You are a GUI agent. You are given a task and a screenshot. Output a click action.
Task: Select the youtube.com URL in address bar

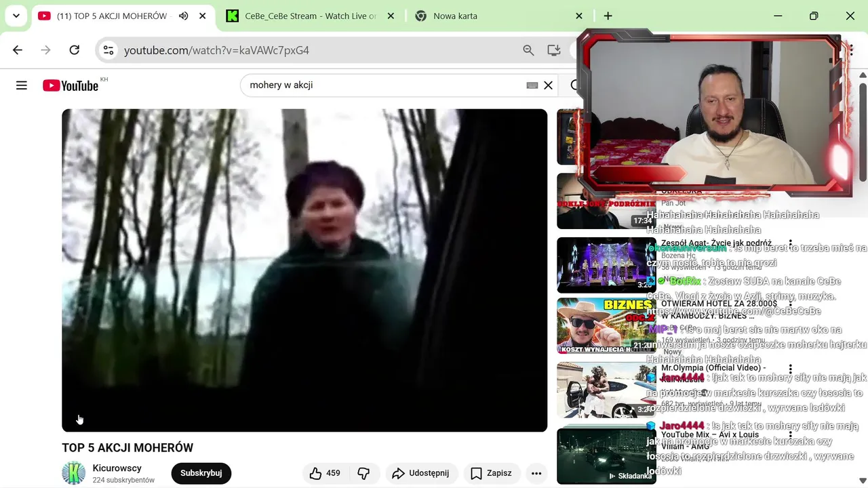(216, 50)
